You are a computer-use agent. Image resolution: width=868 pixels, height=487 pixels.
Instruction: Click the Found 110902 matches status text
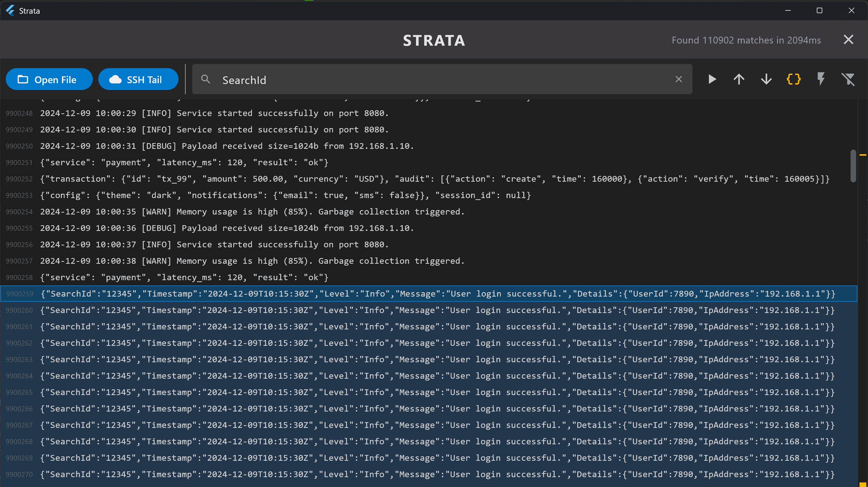746,40
